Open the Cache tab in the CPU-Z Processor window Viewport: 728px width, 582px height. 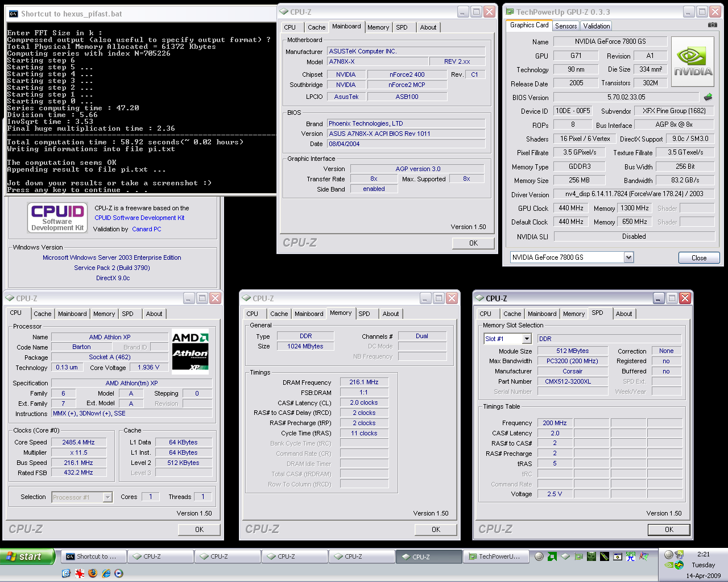43,314
